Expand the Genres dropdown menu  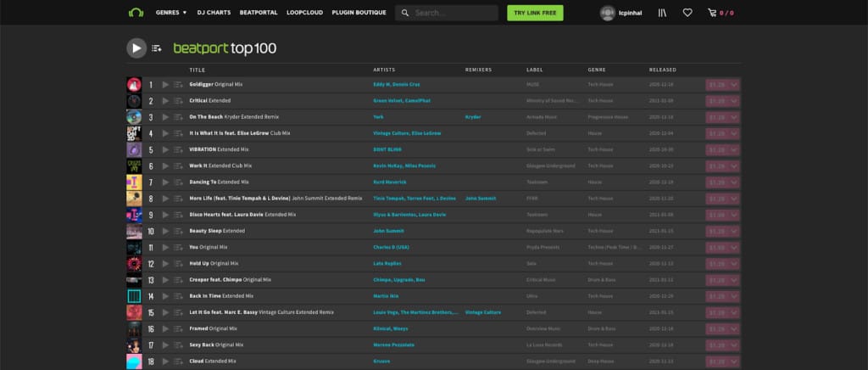coord(171,13)
